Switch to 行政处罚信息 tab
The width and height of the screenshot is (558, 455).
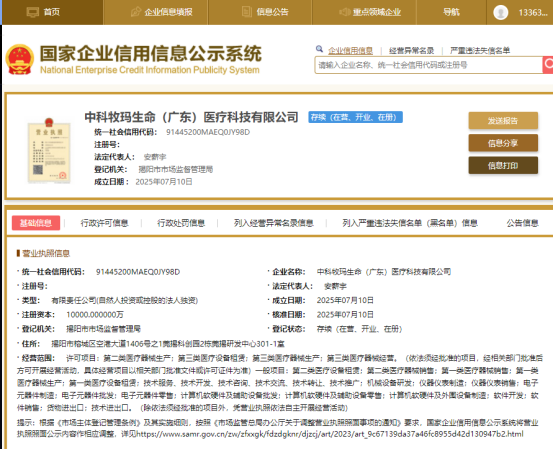pyautogui.click(x=181, y=223)
